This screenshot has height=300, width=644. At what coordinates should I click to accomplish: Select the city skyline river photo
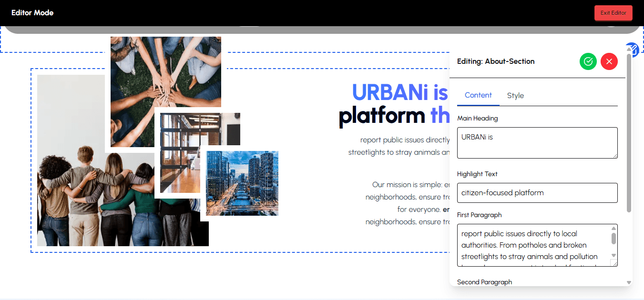click(x=242, y=183)
